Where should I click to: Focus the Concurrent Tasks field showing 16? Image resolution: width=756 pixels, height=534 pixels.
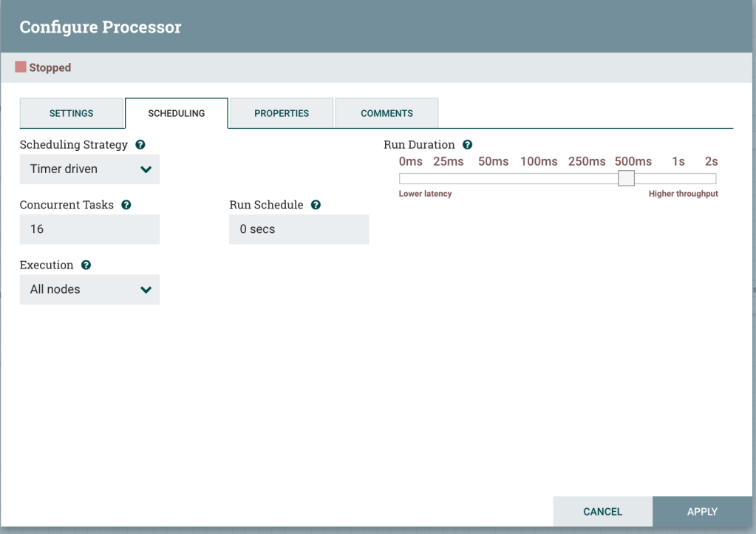coord(89,229)
